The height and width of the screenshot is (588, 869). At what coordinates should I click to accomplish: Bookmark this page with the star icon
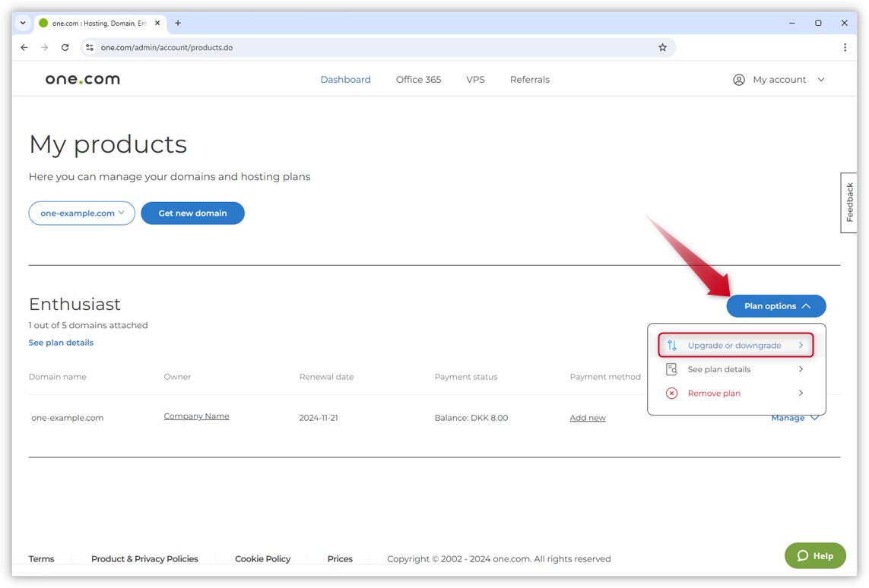coord(662,47)
